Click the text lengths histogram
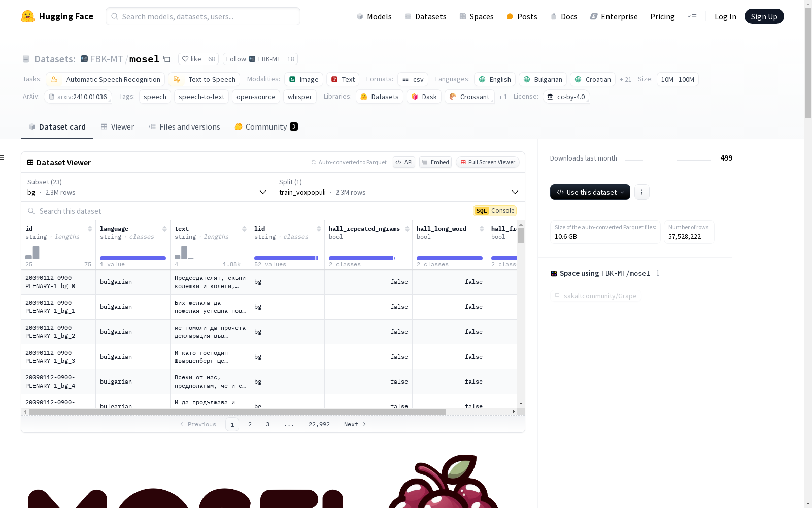812x508 pixels. point(208,252)
